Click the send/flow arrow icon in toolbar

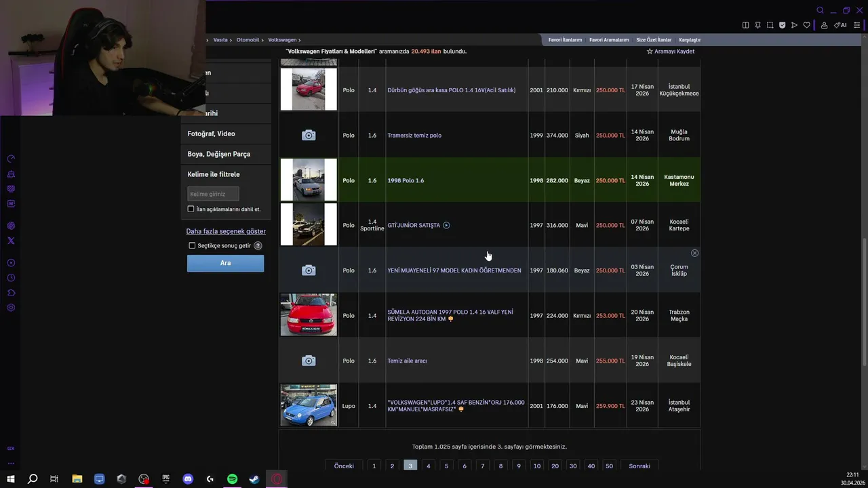795,25
